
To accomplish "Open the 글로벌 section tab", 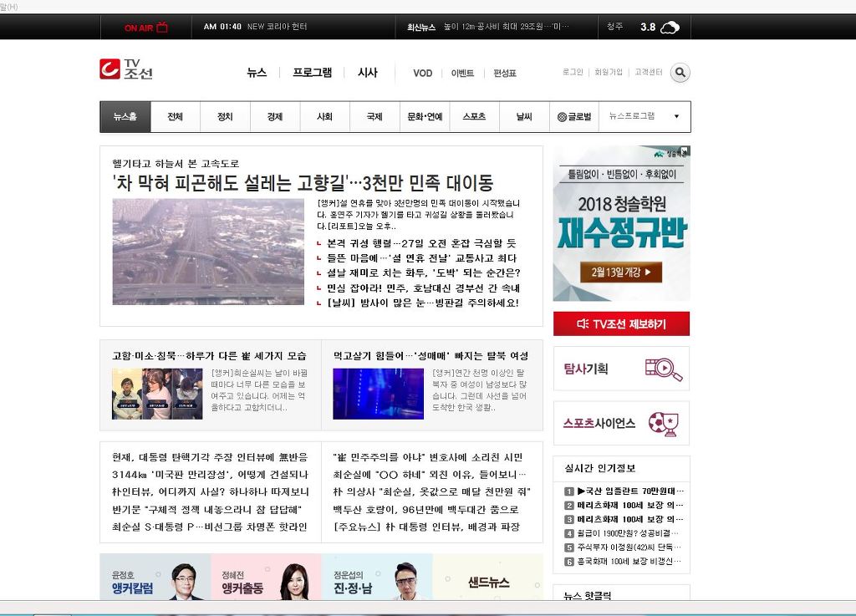I will coord(574,117).
